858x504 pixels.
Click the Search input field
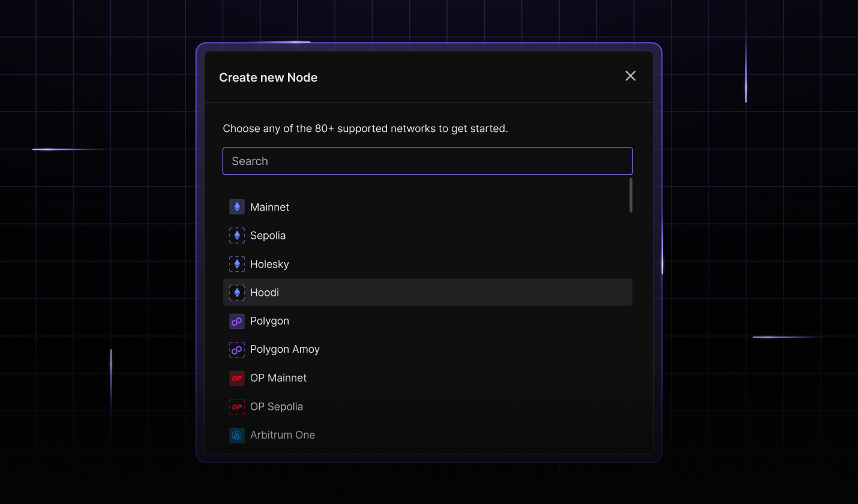(x=427, y=161)
